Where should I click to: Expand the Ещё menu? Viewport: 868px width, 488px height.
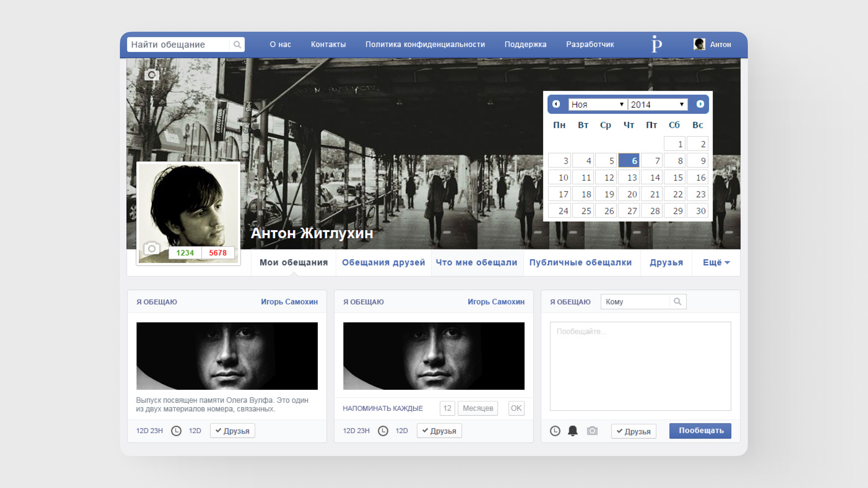point(716,262)
